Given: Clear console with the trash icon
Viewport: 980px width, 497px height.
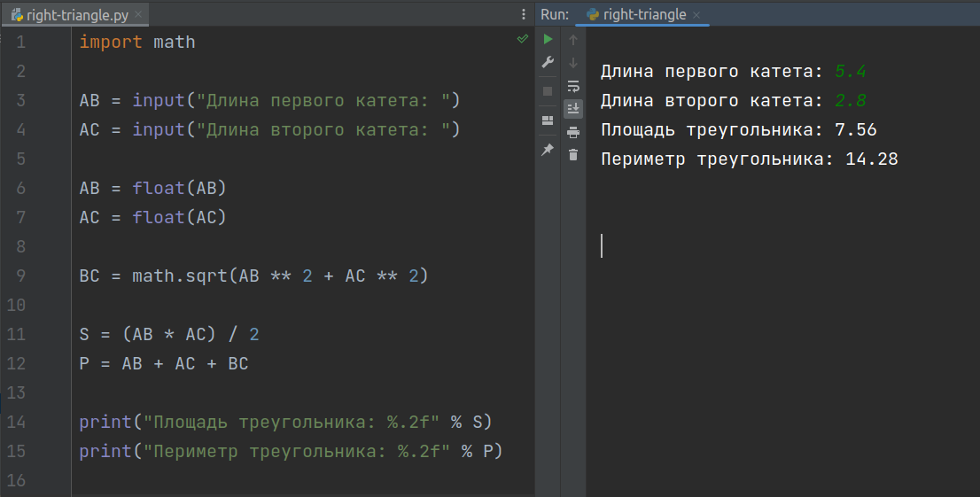Looking at the screenshot, I should [573, 154].
